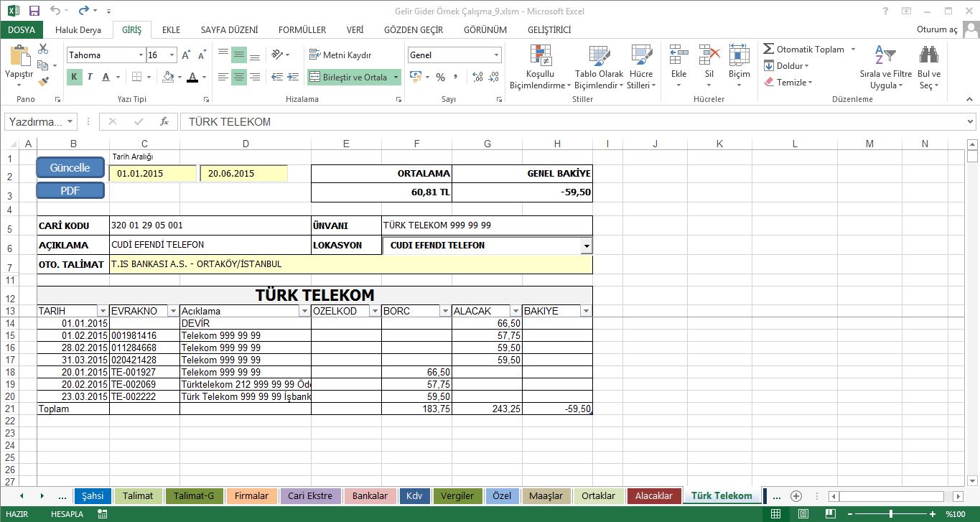Open the Cari Ekstre sheet tab
Screen dimensions: 980x522
click(x=310, y=495)
